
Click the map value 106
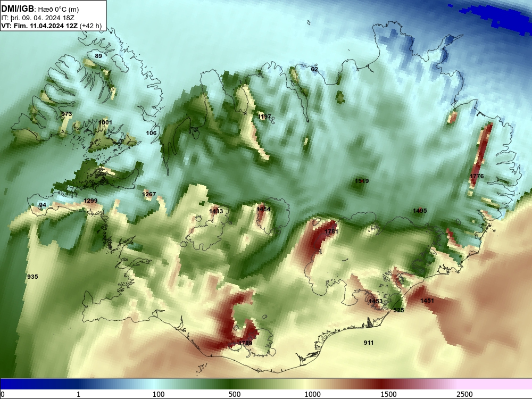151,133
